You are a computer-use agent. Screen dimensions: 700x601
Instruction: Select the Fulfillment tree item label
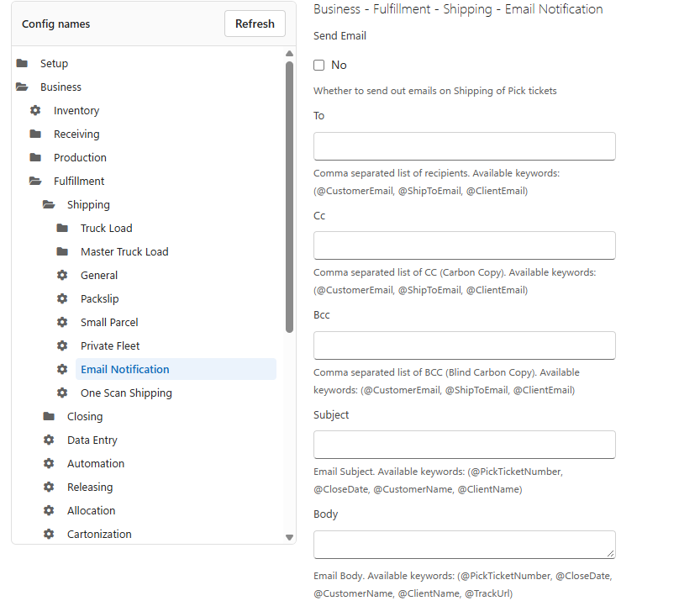pyautogui.click(x=79, y=182)
